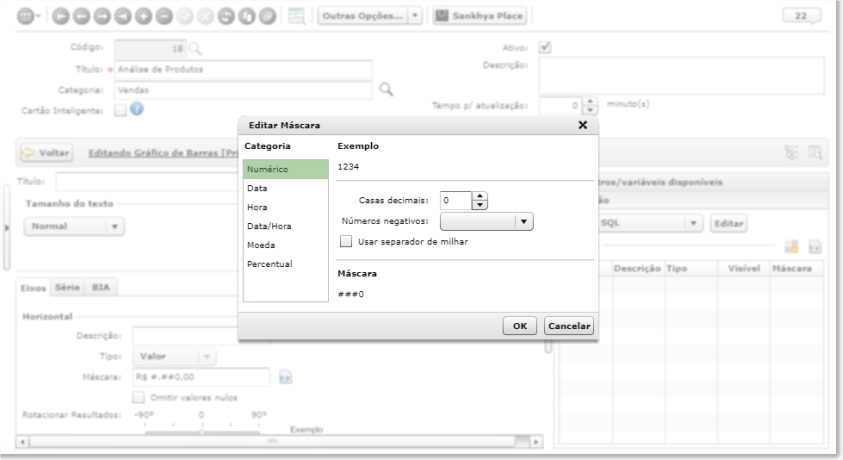Viewport: 843px width, 460px height.
Task: Open notifications badge showing 22
Action: click(801, 16)
